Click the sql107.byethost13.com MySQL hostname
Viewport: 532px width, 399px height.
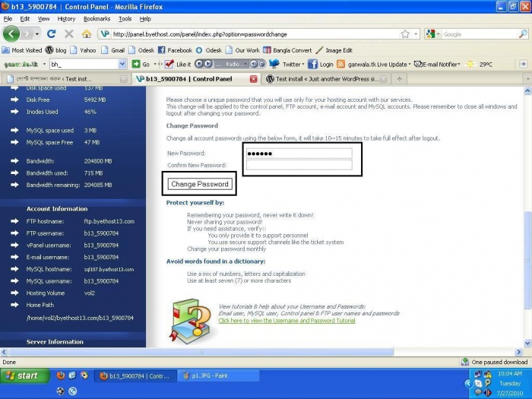coord(109,269)
